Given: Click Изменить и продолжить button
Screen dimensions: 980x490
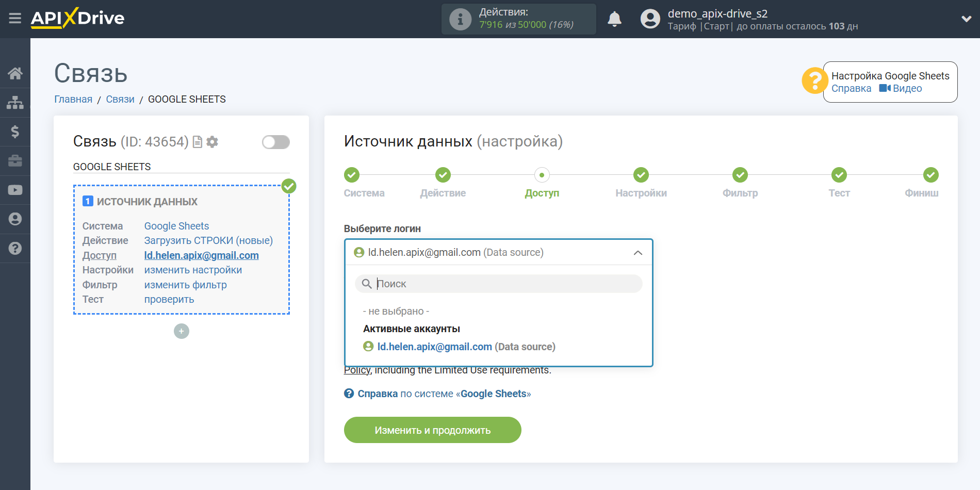Looking at the screenshot, I should coord(433,430).
